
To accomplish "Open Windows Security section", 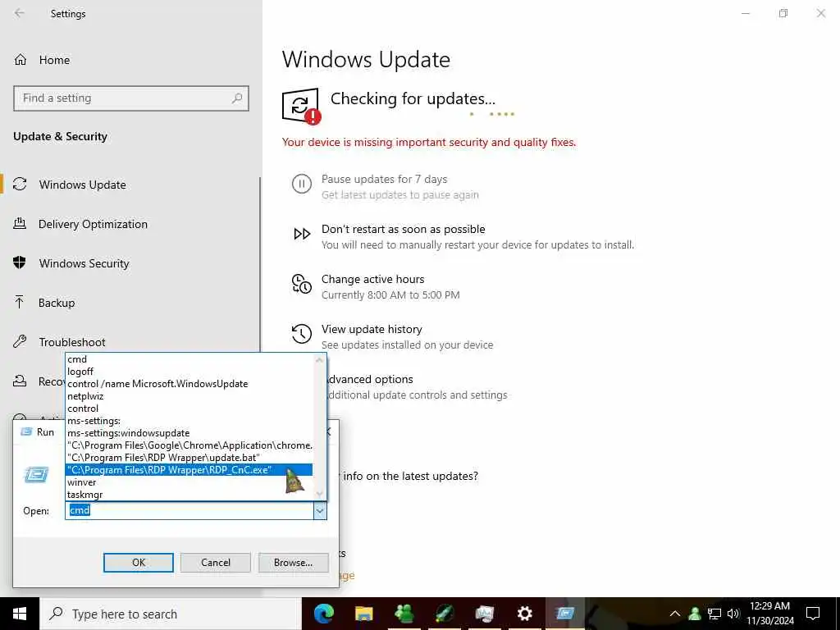I will coord(84,263).
